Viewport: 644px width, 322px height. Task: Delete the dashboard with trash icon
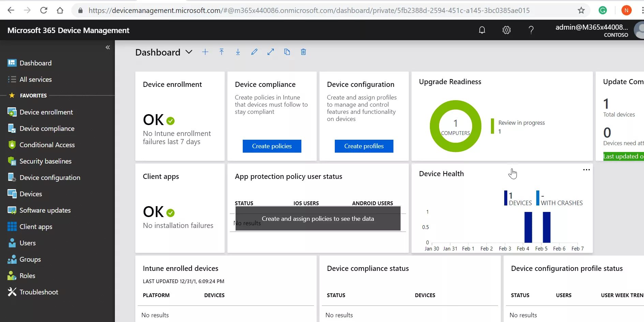click(303, 52)
